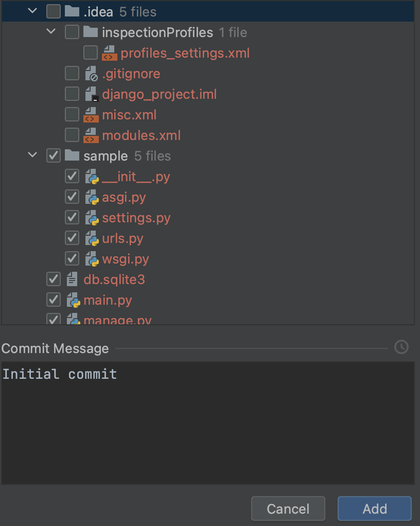Select the django_project.iml file name
The height and width of the screenshot is (526, 420).
160,94
